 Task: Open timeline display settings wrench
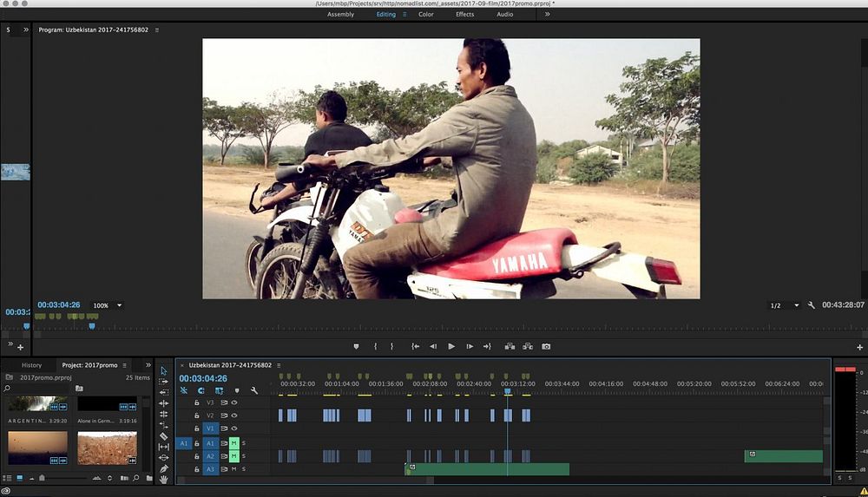[x=254, y=390]
